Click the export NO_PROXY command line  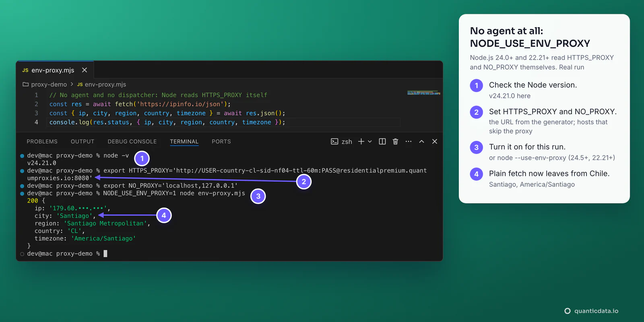(170, 186)
